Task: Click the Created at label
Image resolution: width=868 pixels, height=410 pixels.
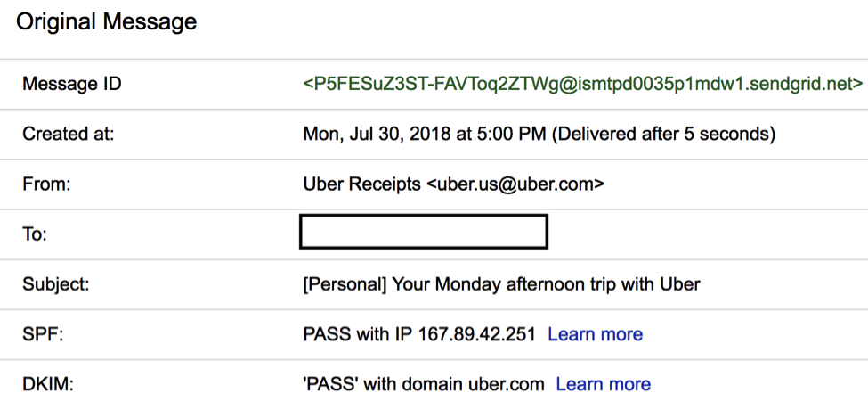Action: (x=68, y=134)
